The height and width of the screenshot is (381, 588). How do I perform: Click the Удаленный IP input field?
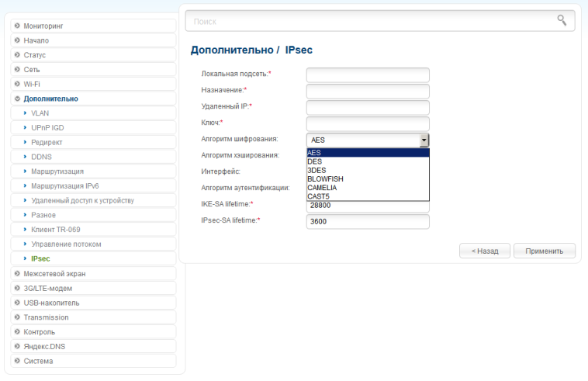(x=368, y=108)
